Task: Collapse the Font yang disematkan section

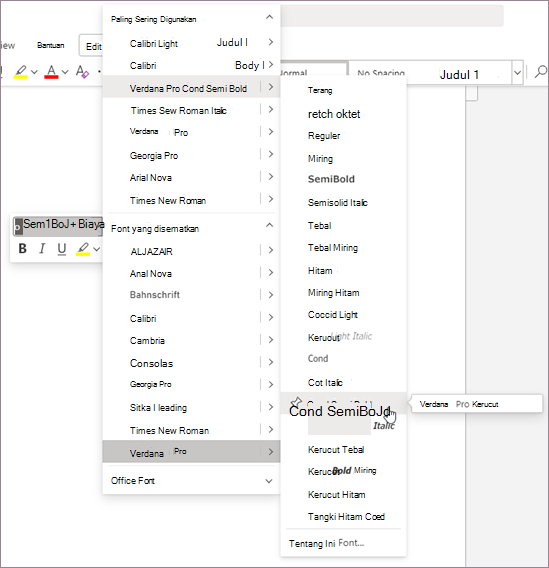Action: [269, 225]
